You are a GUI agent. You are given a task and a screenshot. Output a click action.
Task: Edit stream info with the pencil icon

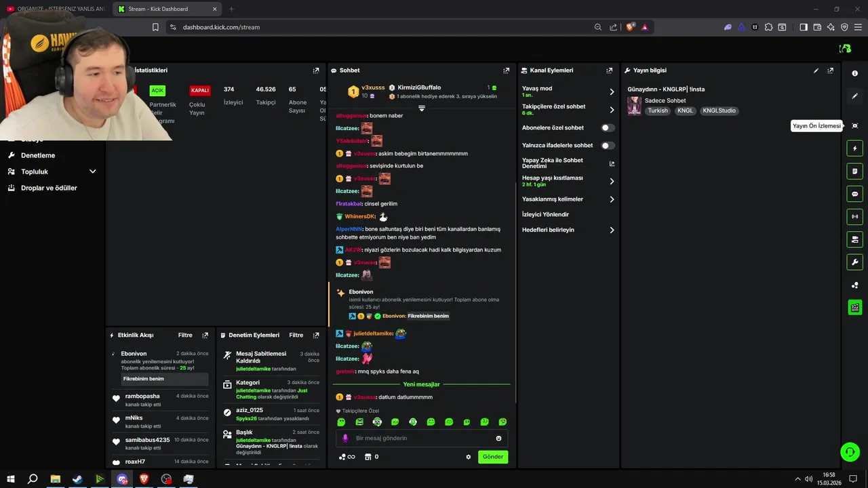click(816, 70)
